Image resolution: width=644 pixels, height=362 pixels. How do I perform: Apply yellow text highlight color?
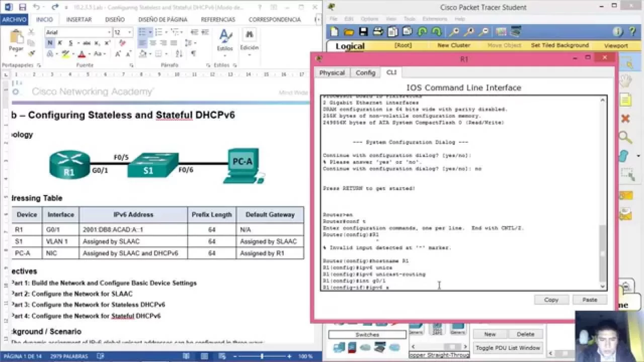pyautogui.click(x=65, y=54)
